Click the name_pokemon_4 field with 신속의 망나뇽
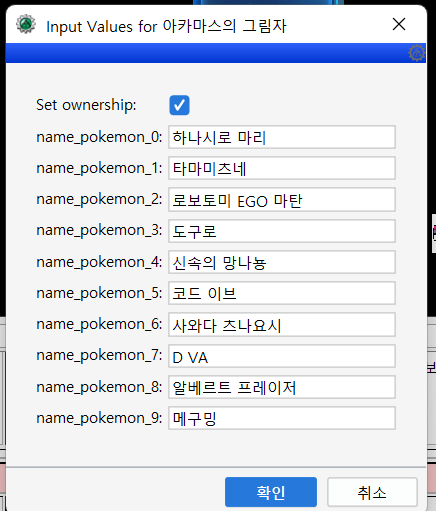Viewport: 436px width, 511px height. coord(282,262)
